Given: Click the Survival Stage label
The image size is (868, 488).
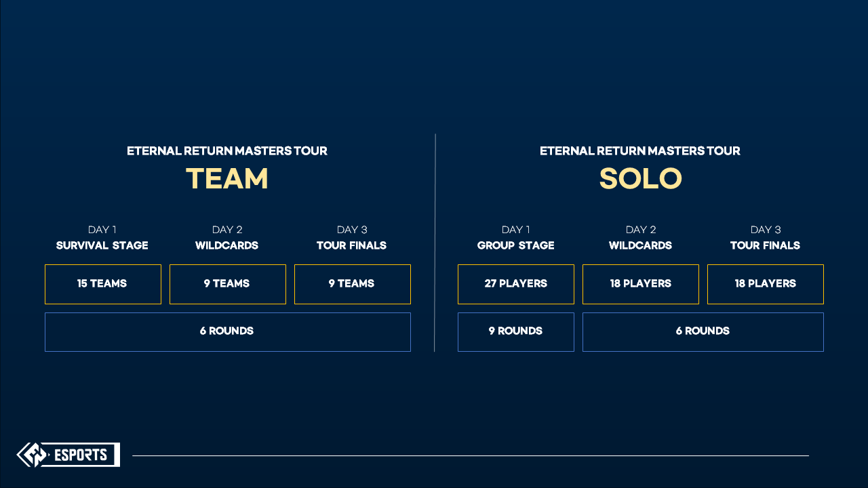Looking at the screenshot, I should tap(102, 245).
